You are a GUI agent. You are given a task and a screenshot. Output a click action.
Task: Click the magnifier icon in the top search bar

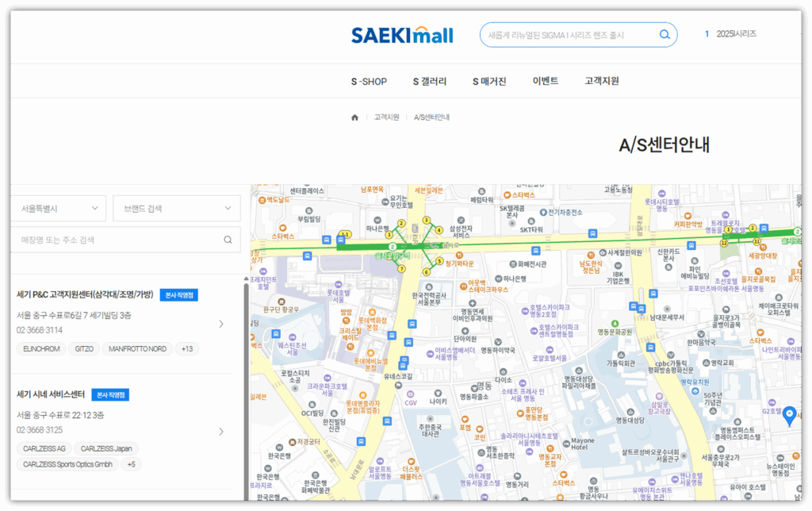[x=665, y=34]
